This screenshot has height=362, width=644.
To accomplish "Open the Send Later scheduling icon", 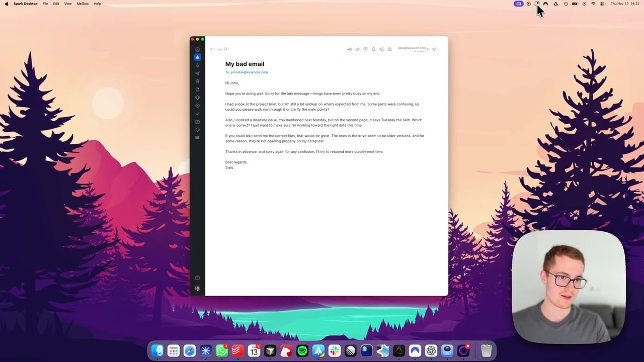I will [381, 49].
